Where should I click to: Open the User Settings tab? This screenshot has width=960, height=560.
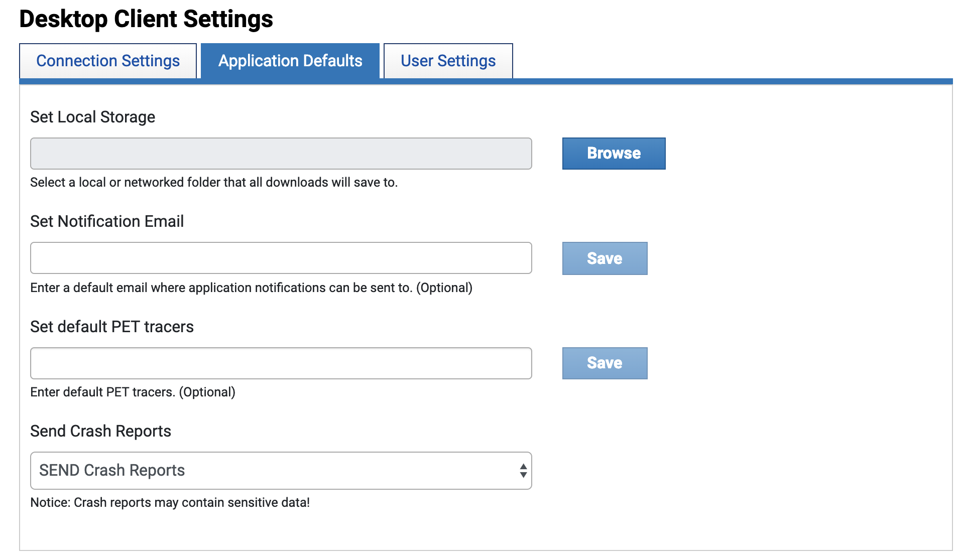click(x=448, y=61)
